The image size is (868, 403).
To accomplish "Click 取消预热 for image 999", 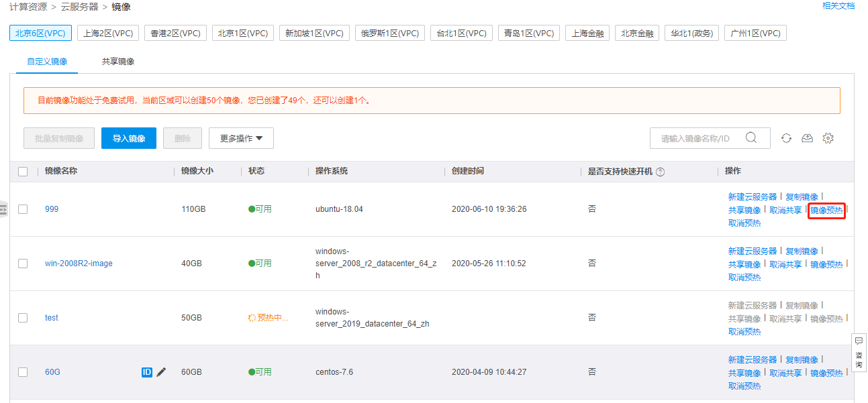I will point(744,223).
